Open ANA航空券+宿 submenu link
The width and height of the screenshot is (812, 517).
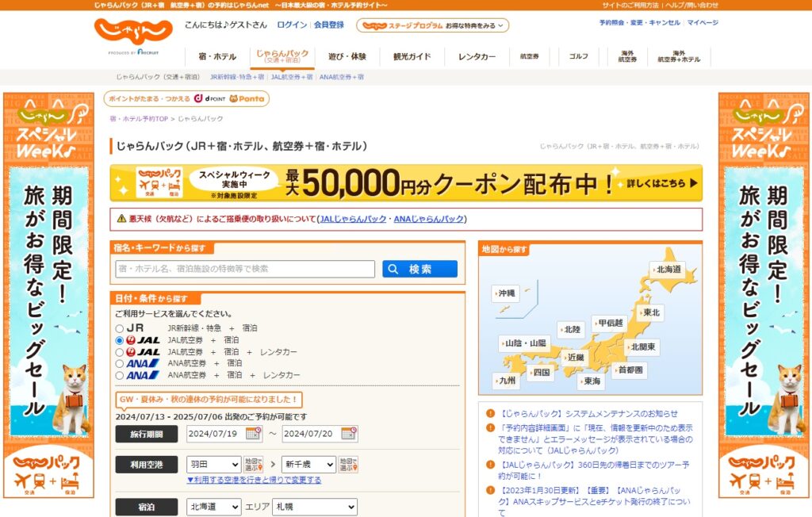pyautogui.click(x=341, y=77)
